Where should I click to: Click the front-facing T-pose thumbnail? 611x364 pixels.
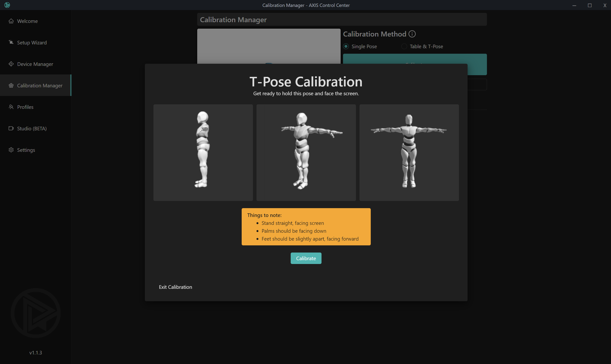[409, 152]
